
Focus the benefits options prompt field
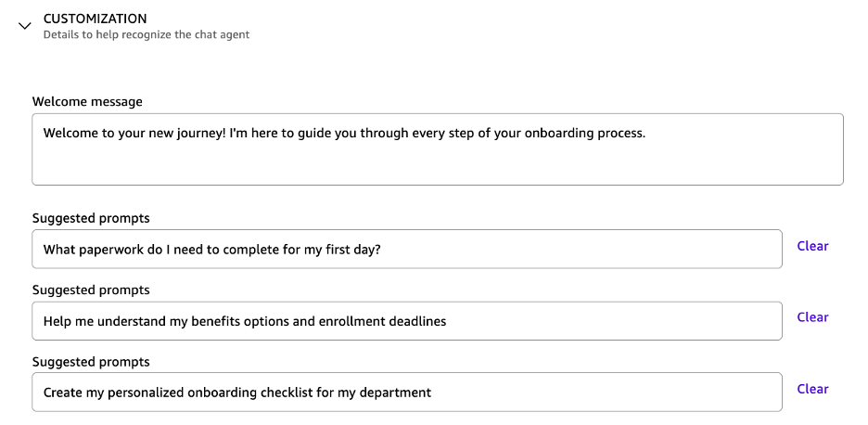point(603,321)
